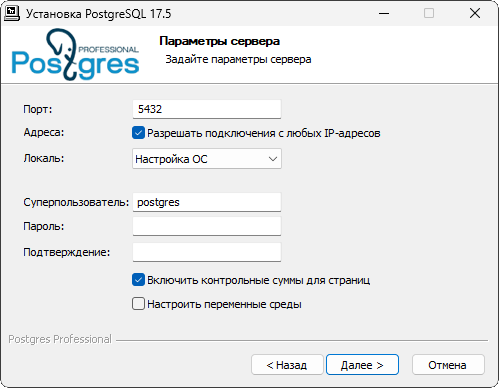Click the installer icon in the title bar

click(12, 13)
